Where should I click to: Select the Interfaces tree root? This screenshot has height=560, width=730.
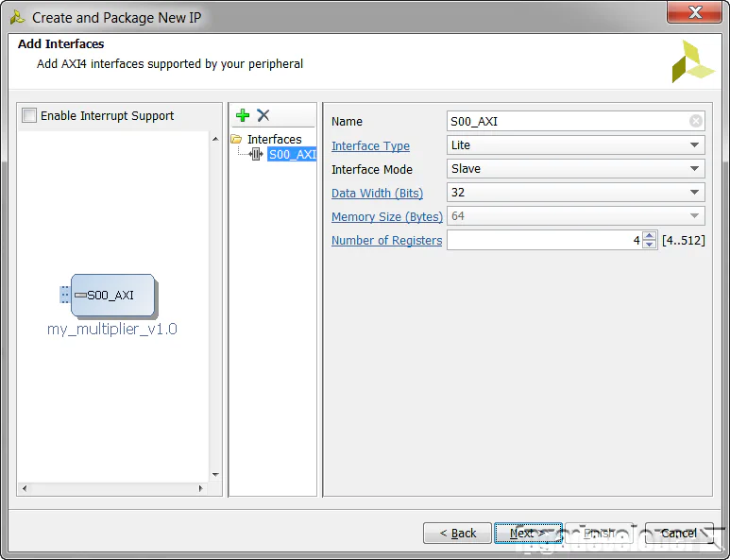pos(274,139)
